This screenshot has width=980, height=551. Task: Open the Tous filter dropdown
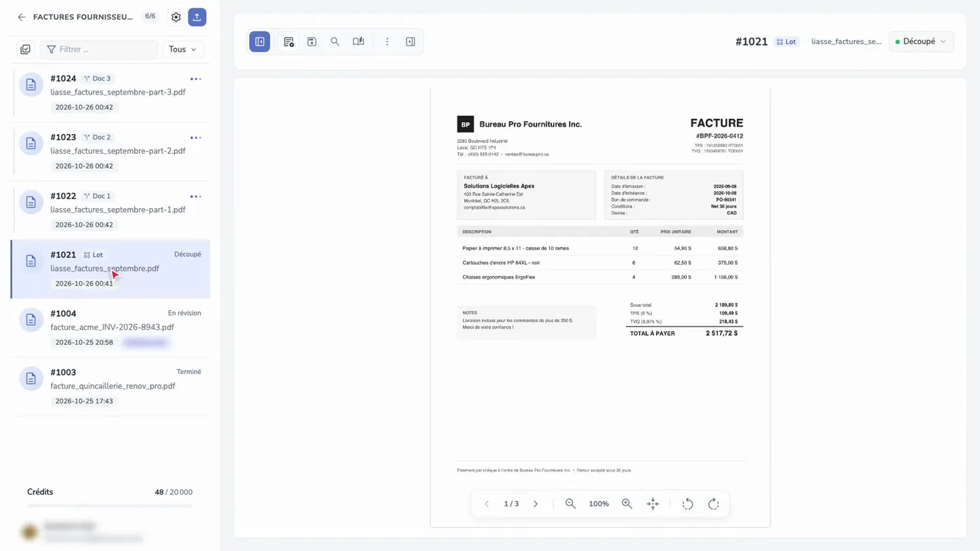[182, 49]
